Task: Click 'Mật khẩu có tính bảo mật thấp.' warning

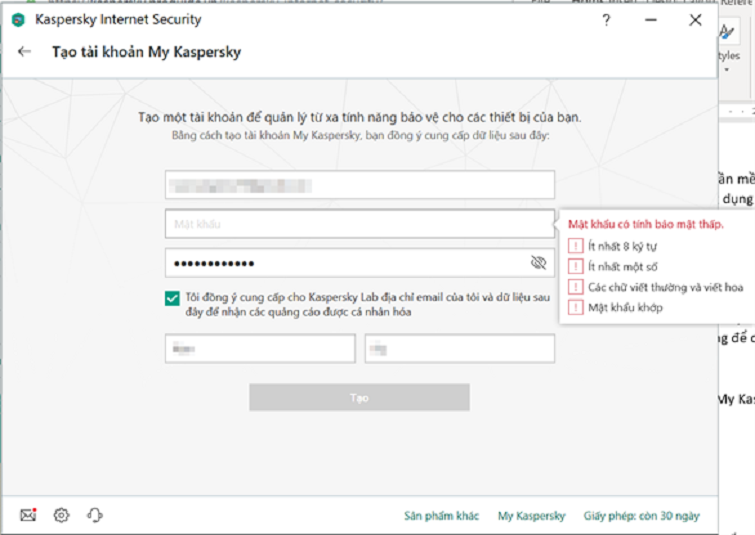Action: pyautogui.click(x=645, y=224)
